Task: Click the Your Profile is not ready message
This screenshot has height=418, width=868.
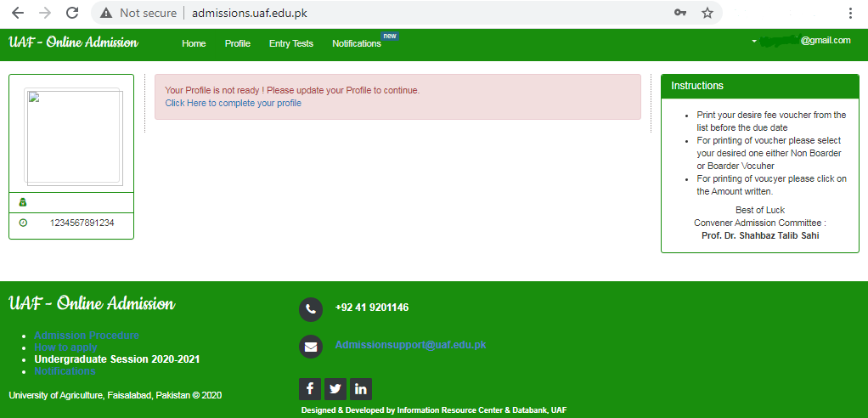Action: coord(292,90)
